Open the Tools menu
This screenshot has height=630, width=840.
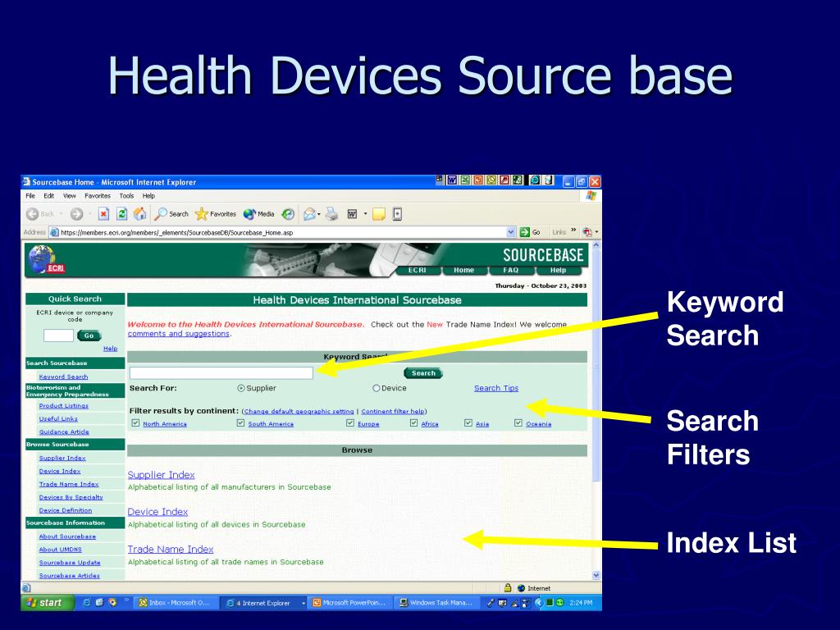[x=126, y=196]
